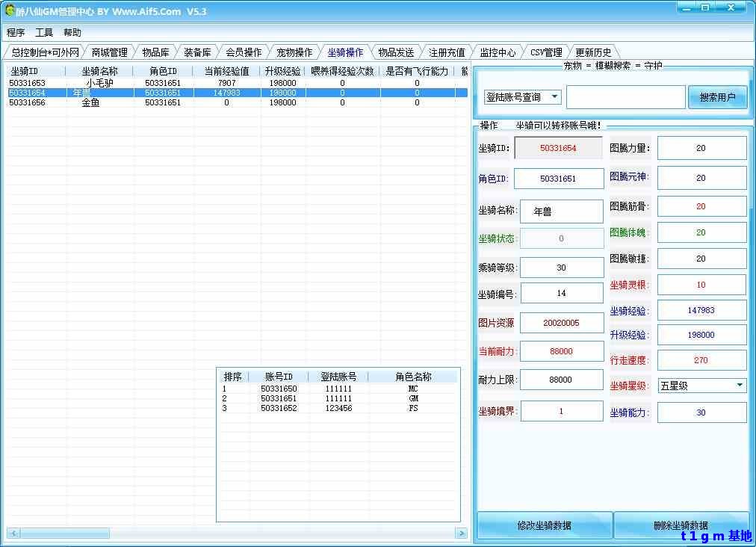Click the 搜索用户 button
The height and width of the screenshot is (547, 756).
point(717,97)
